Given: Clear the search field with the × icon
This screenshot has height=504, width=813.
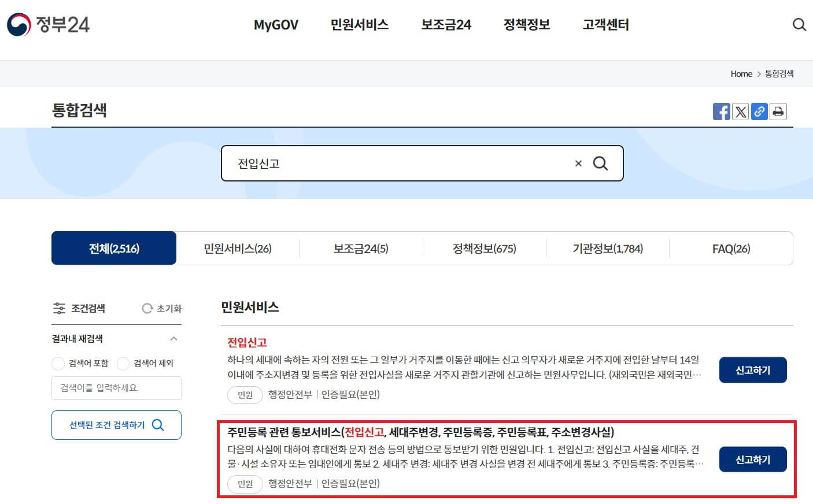Looking at the screenshot, I should (578, 164).
